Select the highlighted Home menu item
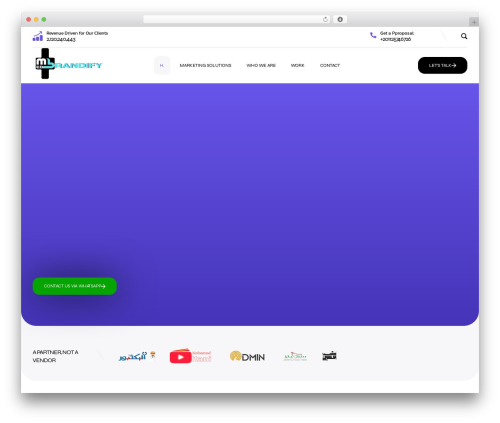 (162, 65)
